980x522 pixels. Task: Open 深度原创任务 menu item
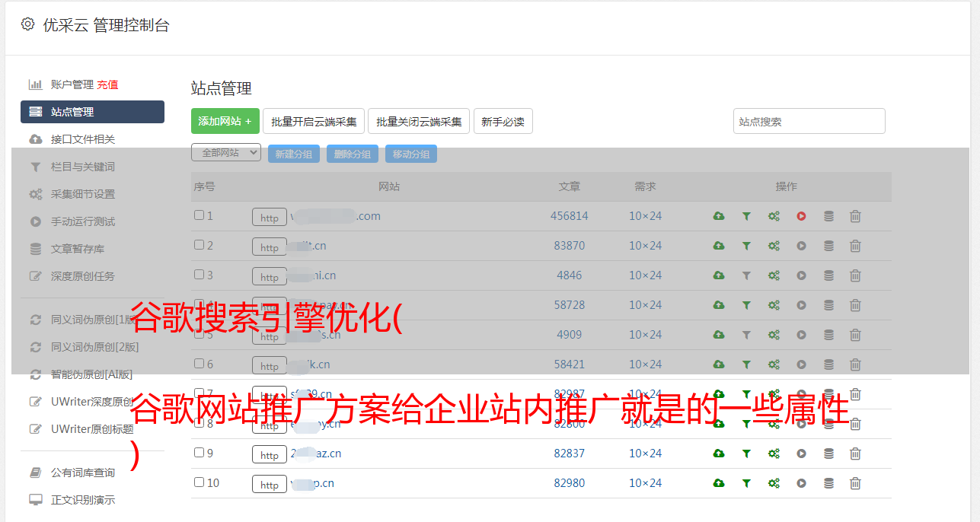coord(83,276)
